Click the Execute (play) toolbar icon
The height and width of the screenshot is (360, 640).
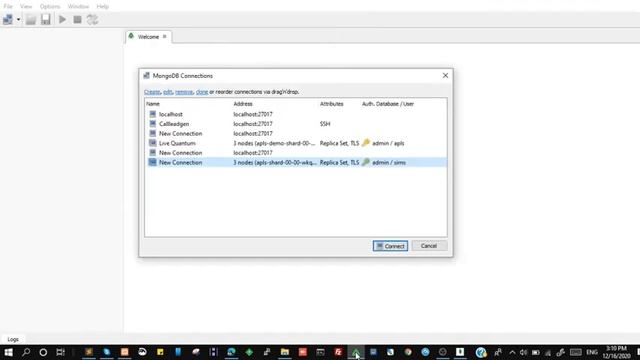[62, 19]
